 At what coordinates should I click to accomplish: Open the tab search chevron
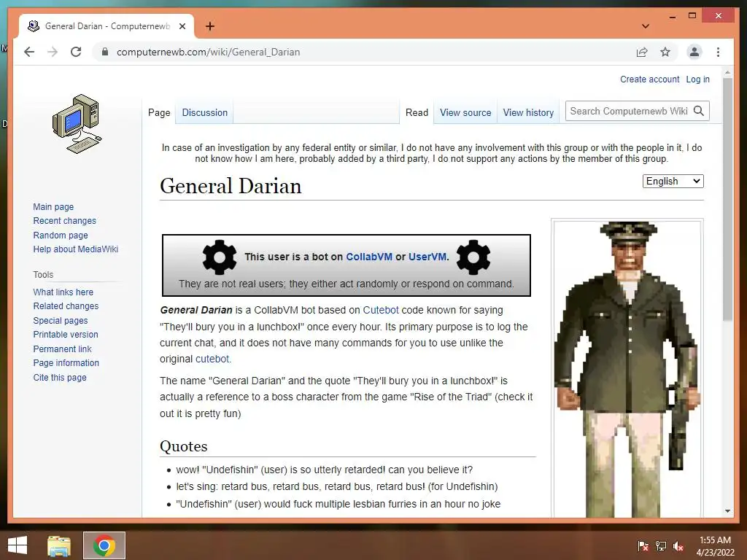point(646,26)
